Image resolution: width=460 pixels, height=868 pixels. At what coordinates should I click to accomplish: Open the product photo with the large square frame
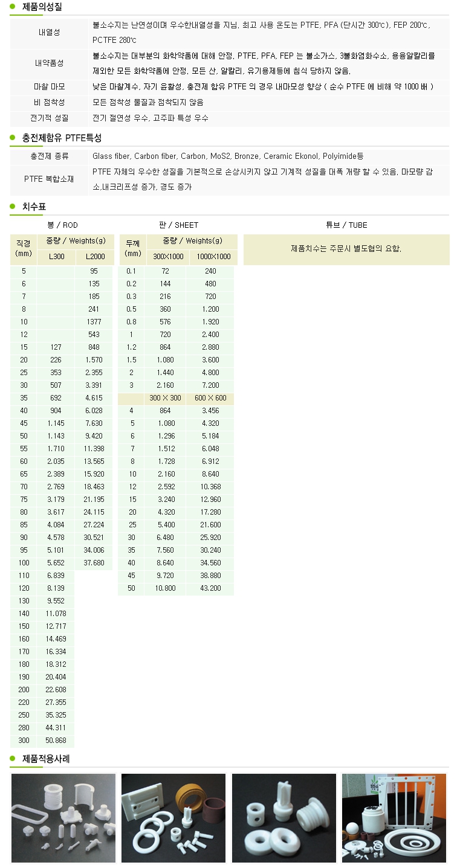(x=394, y=818)
